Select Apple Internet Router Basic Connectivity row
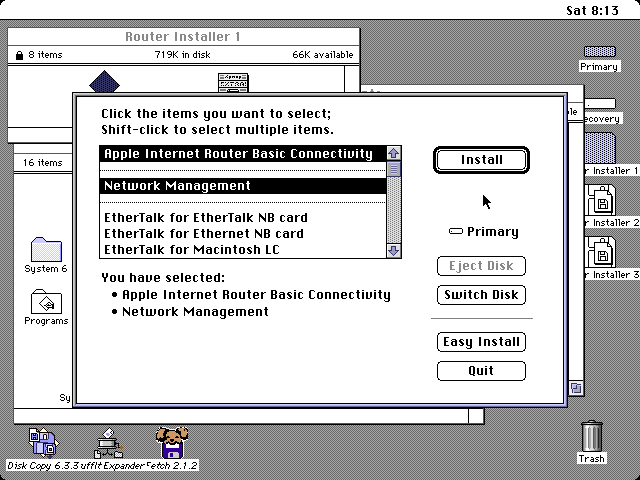This screenshot has width=640, height=480. coord(243,153)
